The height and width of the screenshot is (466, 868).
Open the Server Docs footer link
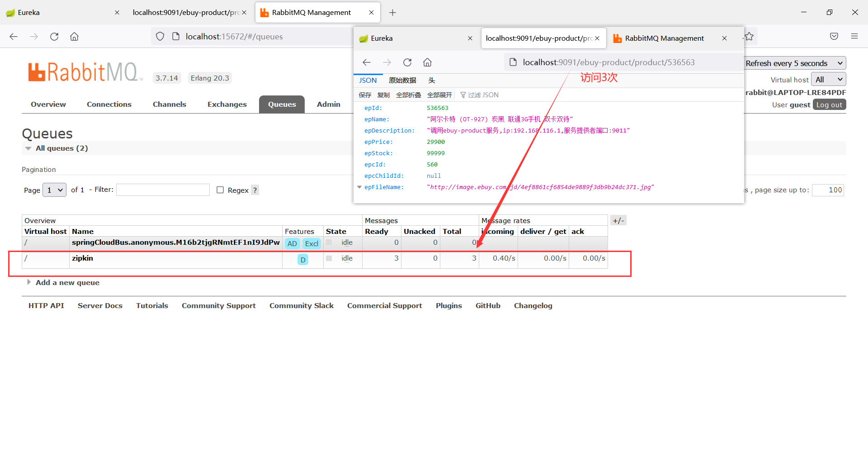point(100,306)
